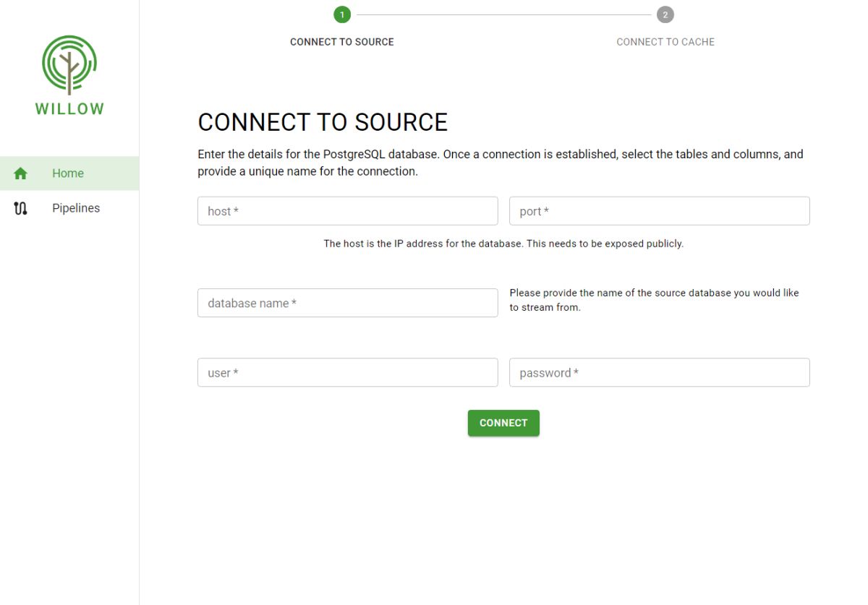The image size is (868, 605).
Task: Focus the host input field
Action: (348, 211)
